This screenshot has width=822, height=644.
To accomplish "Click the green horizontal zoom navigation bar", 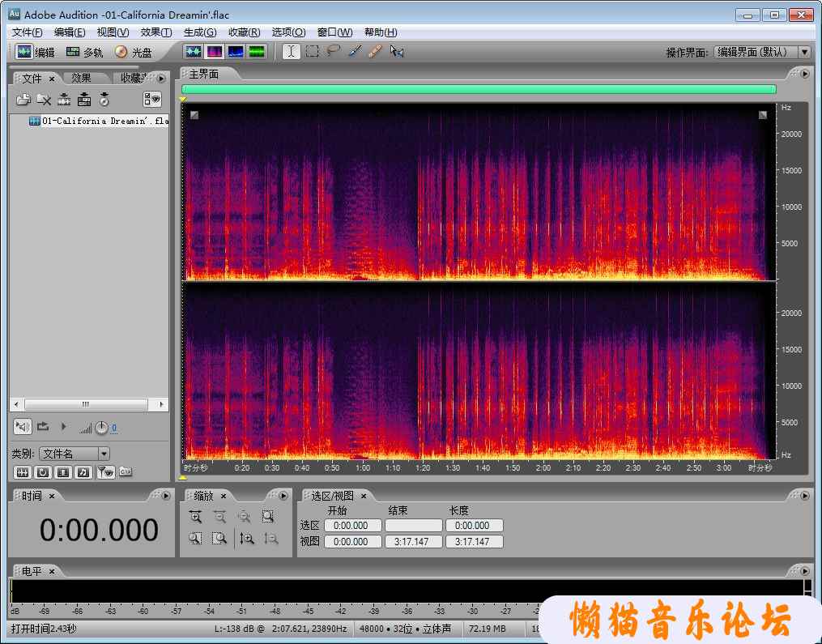I will point(479,89).
